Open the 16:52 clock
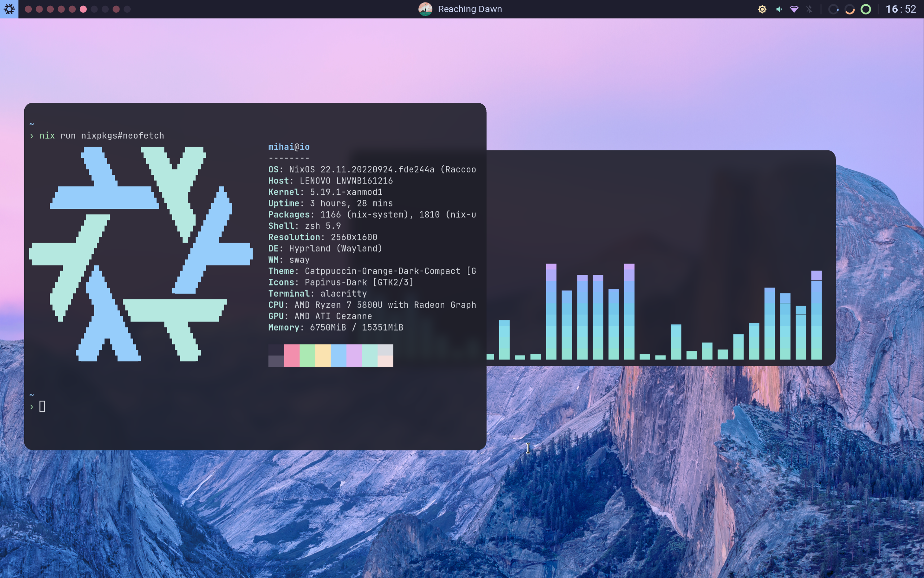This screenshot has width=924, height=578. tap(901, 9)
